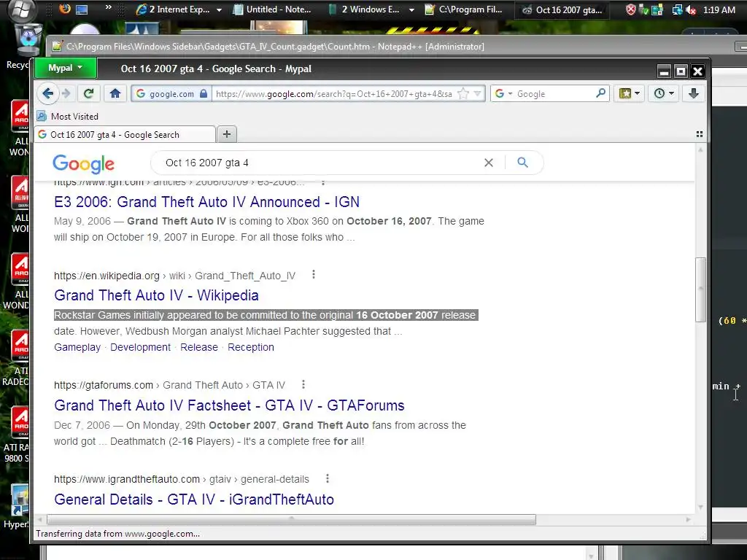This screenshot has height=560, width=747.
Task: Click the Show Desktop quick launch icon
Action: coord(82,9)
